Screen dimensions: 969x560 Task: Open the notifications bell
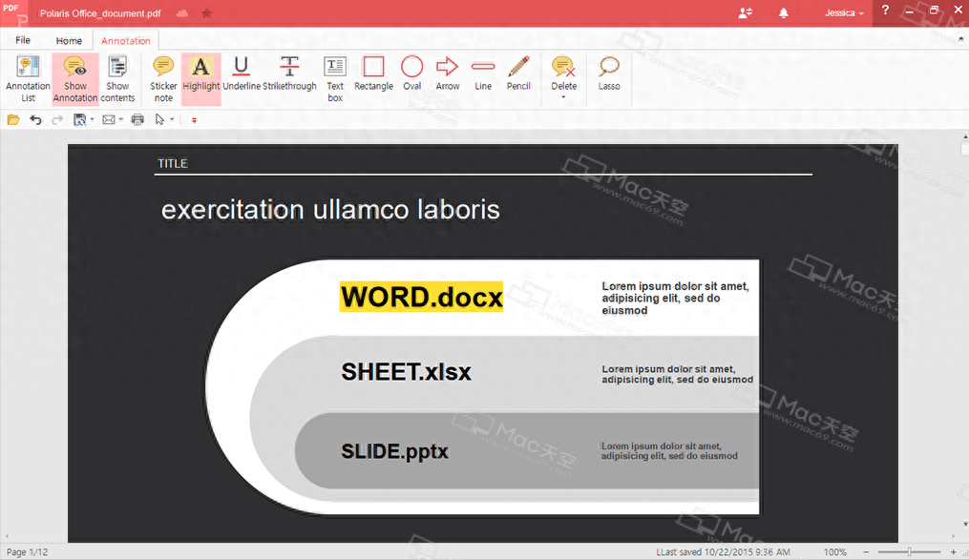point(784,13)
